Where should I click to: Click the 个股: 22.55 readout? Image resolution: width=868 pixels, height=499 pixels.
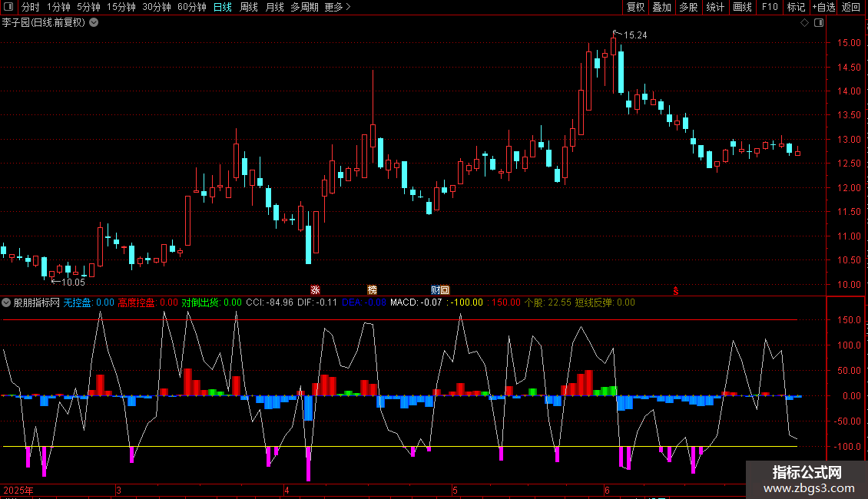click(x=548, y=302)
